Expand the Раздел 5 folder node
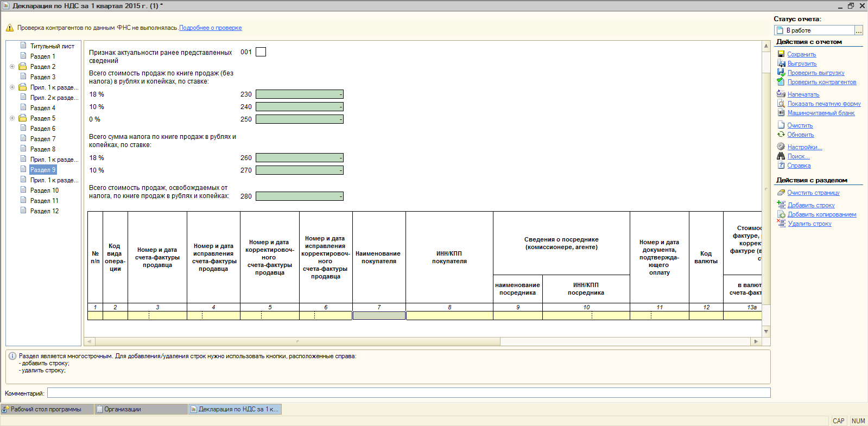 pyautogui.click(x=12, y=118)
